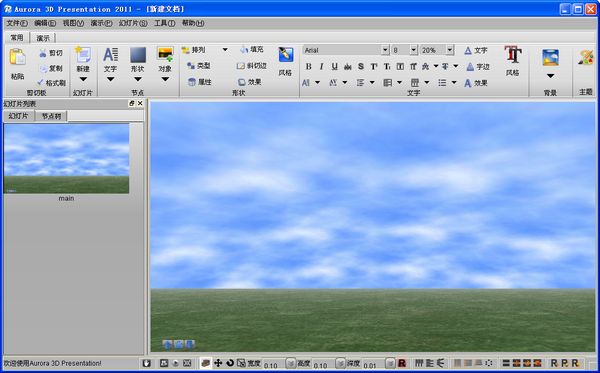Viewport: 600px width, 373px height.
Task: Open the Edit (编辑) menu
Action: point(45,23)
